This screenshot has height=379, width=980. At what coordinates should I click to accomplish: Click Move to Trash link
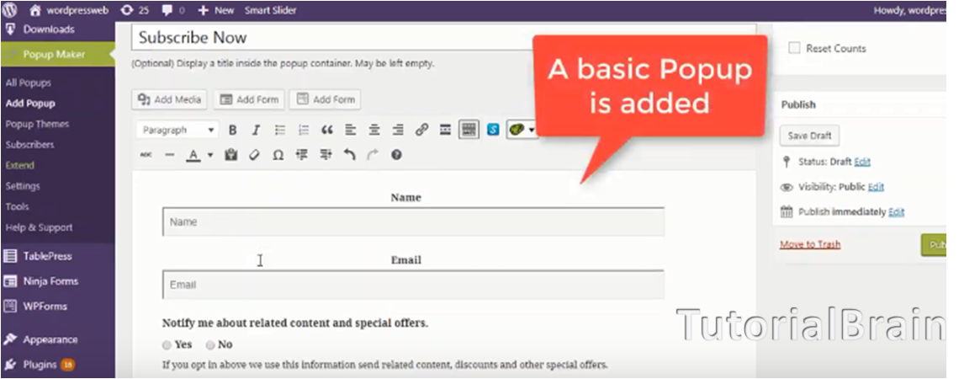pos(810,244)
